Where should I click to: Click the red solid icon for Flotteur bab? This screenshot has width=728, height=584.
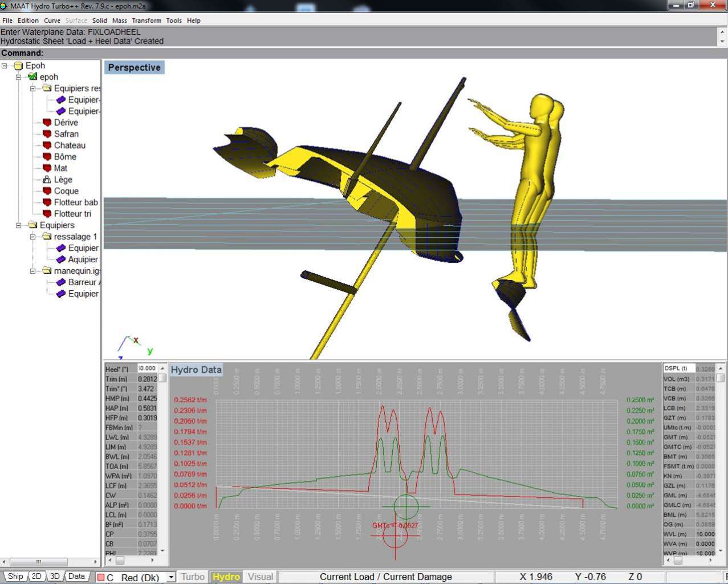click(x=47, y=202)
